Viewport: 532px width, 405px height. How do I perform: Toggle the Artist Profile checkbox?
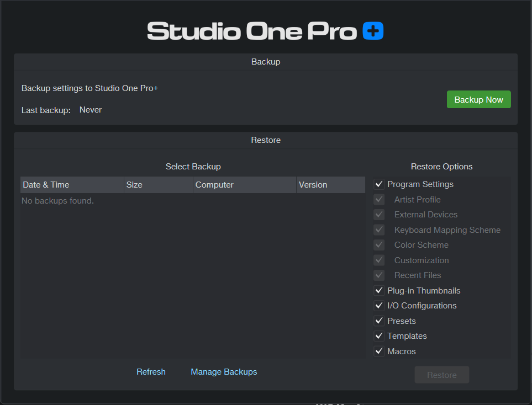pyautogui.click(x=379, y=199)
